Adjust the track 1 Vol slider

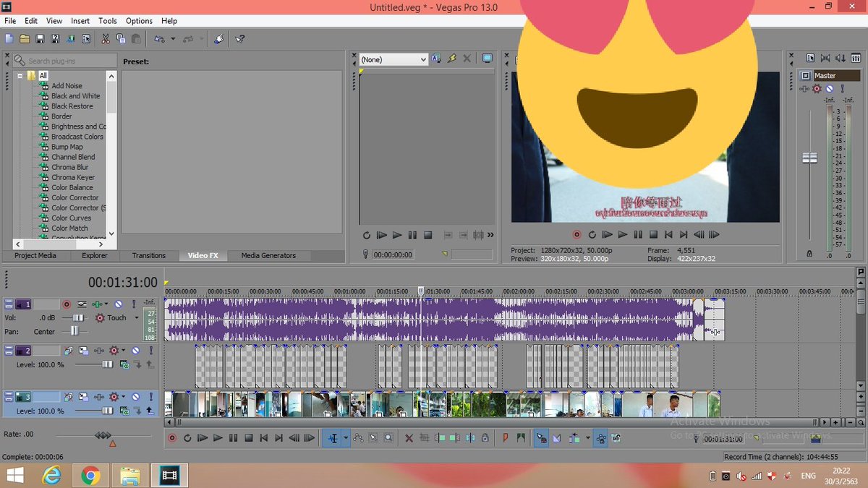77,318
